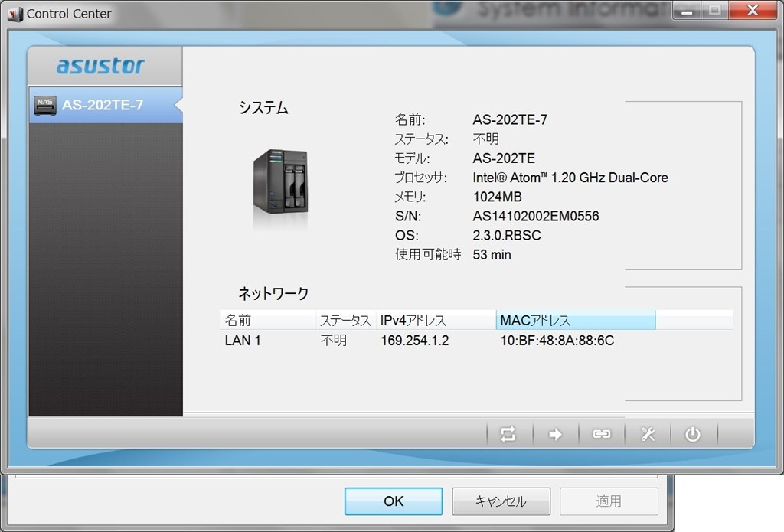The width and height of the screenshot is (784, 532).
Task: Close the Control Center window
Action: 753,10
